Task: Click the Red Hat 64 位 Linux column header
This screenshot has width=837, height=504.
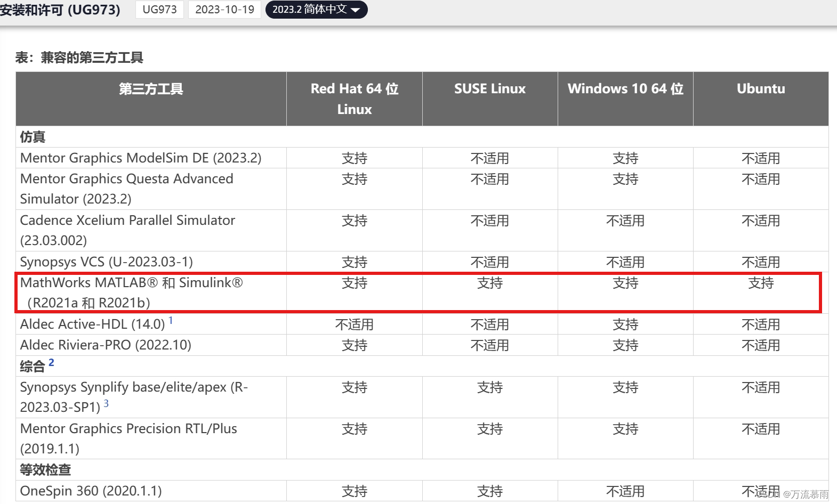Action: click(355, 99)
